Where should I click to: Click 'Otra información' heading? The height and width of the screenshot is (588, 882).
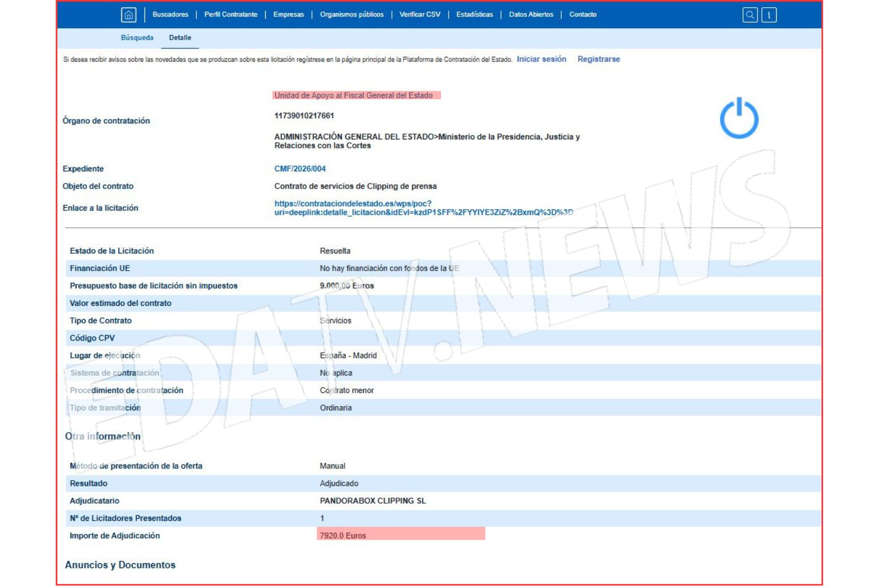[x=103, y=436]
